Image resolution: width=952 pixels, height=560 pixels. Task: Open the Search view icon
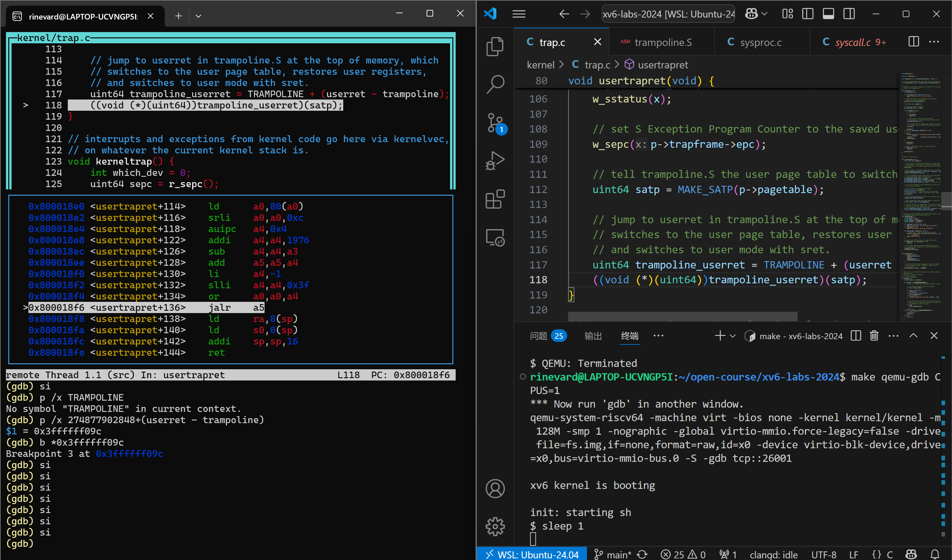point(494,84)
